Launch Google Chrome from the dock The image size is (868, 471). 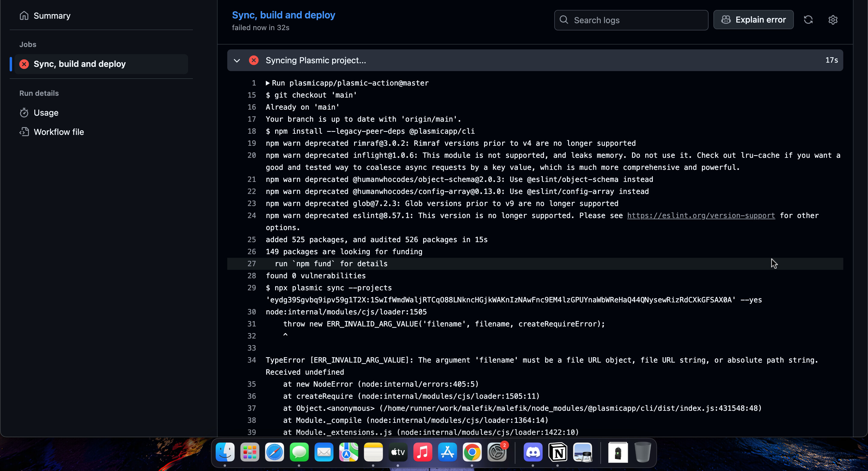coord(472,452)
